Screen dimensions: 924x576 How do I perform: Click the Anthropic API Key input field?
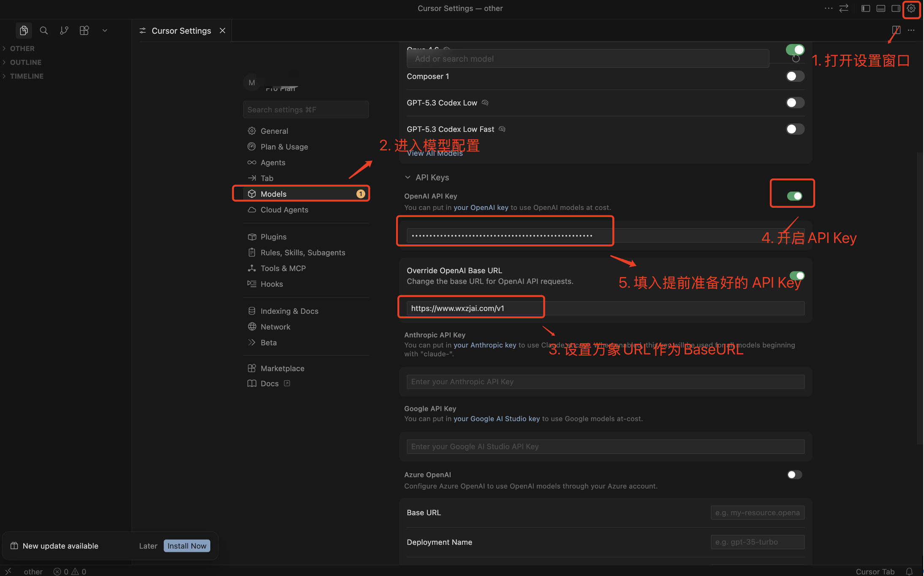click(x=605, y=382)
